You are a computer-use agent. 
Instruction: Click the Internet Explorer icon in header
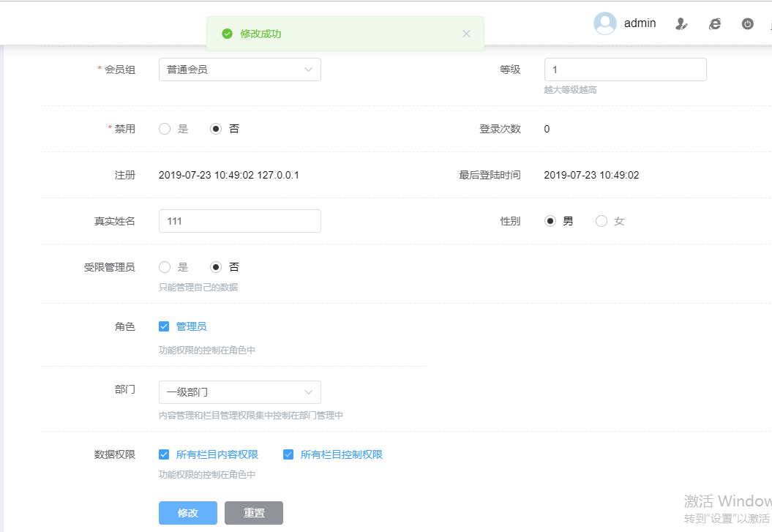coord(714,23)
